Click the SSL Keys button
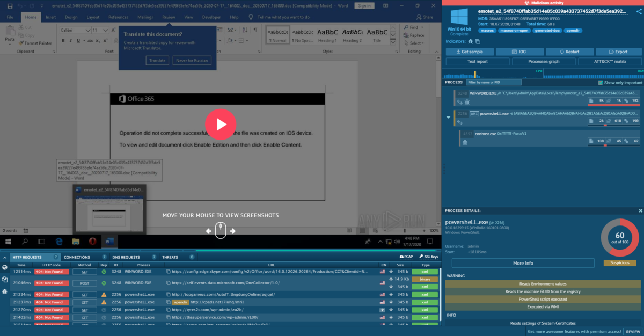 428,257
